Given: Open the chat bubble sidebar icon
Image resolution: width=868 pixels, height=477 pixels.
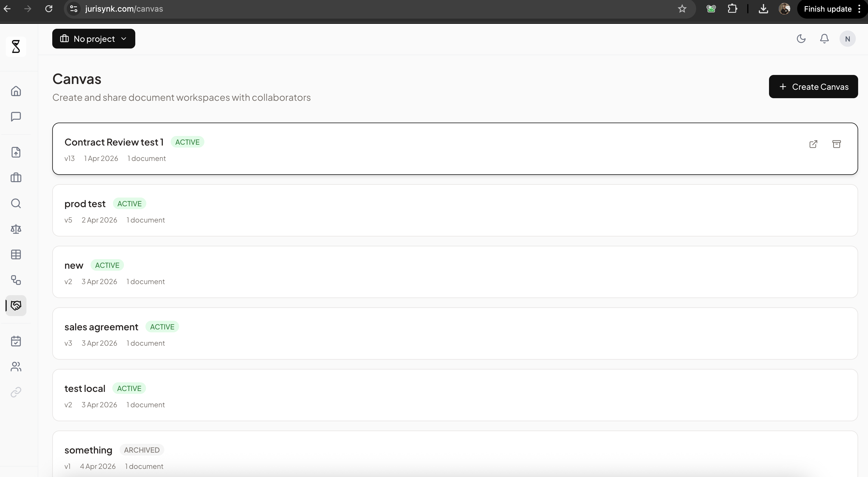Looking at the screenshot, I should click(16, 117).
